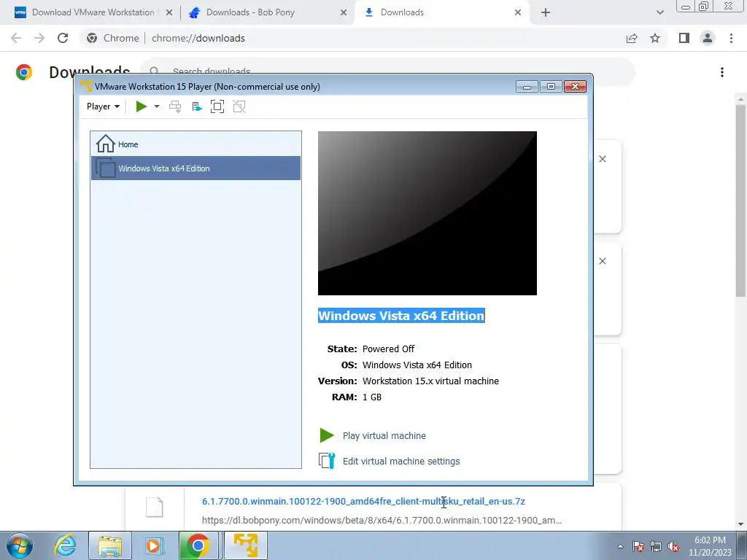The height and width of the screenshot is (560, 747).
Task: Click the green play arrow beside Play virtual machine
Action: pos(327,435)
